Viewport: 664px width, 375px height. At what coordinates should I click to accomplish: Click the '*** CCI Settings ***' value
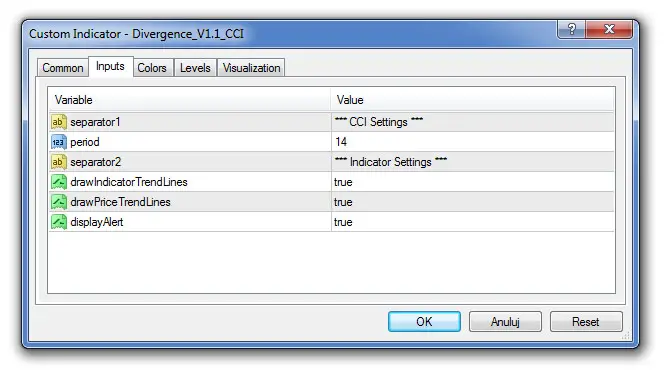pos(379,122)
